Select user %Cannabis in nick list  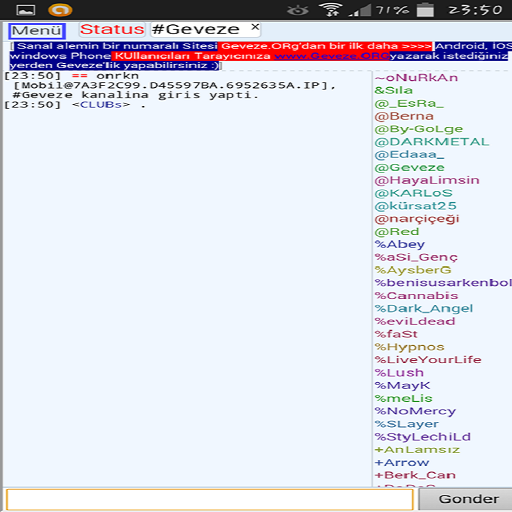pyautogui.click(x=416, y=296)
